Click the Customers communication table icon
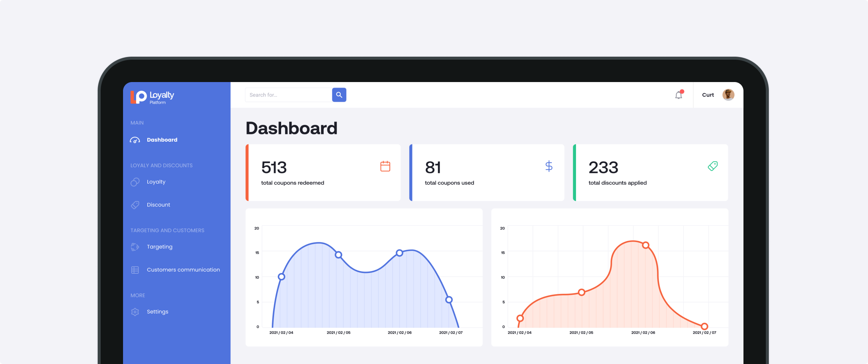 pos(135,270)
